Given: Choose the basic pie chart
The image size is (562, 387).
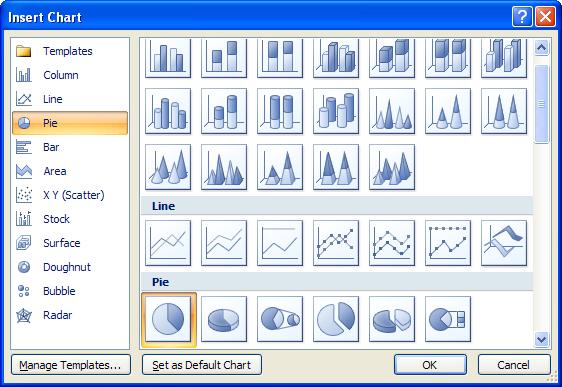Looking at the screenshot, I should coord(168,320).
